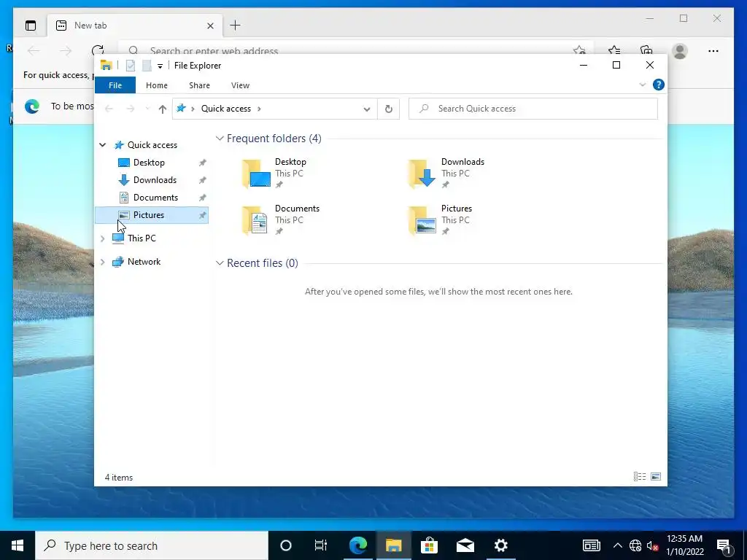Image resolution: width=747 pixels, height=560 pixels.
Task: Close the New tab tab in Edge
Action: (x=210, y=26)
